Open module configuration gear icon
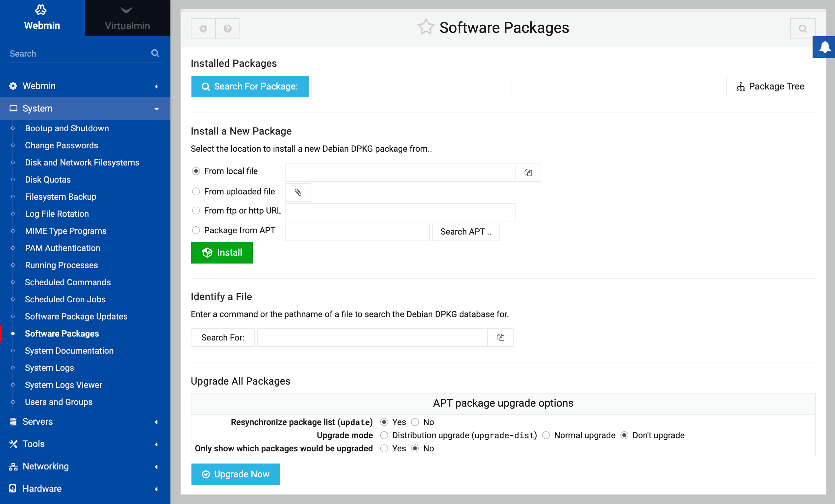 pyautogui.click(x=203, y=29)
